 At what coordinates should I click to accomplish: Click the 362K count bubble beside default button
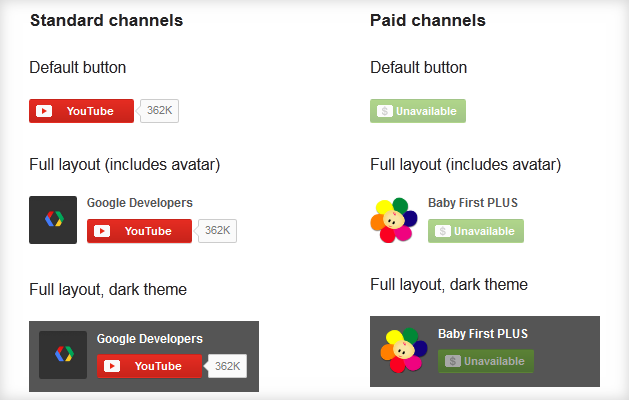click(x=159, y=111)
